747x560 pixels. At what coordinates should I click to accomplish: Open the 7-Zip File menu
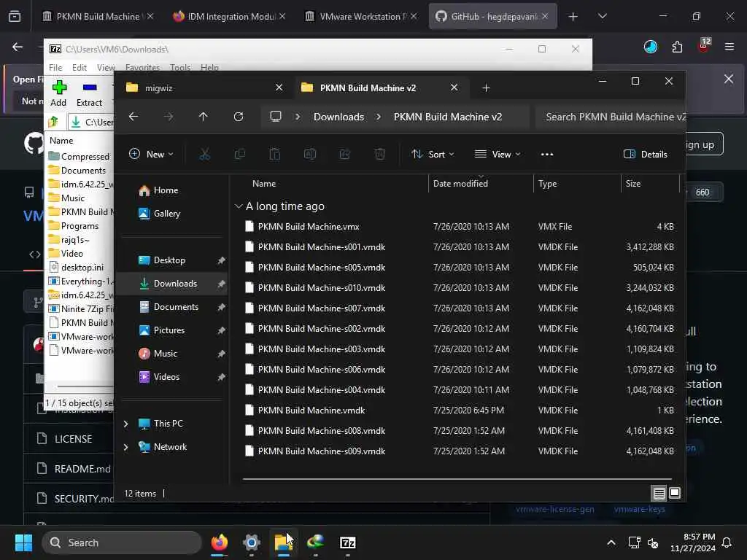(55, 68)
